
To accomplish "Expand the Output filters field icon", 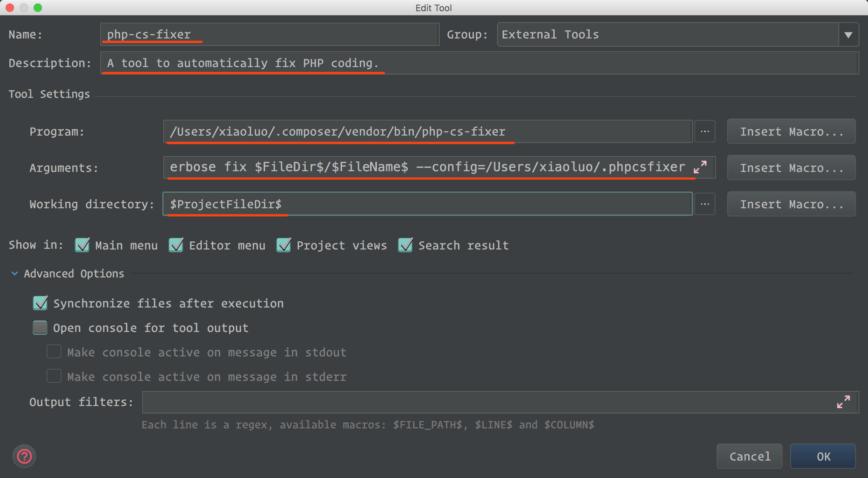I will click(843, 402).
